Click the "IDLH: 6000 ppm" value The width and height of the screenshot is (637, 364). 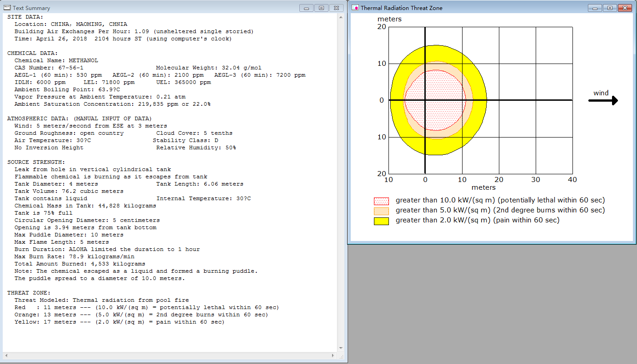click(40, 82)
